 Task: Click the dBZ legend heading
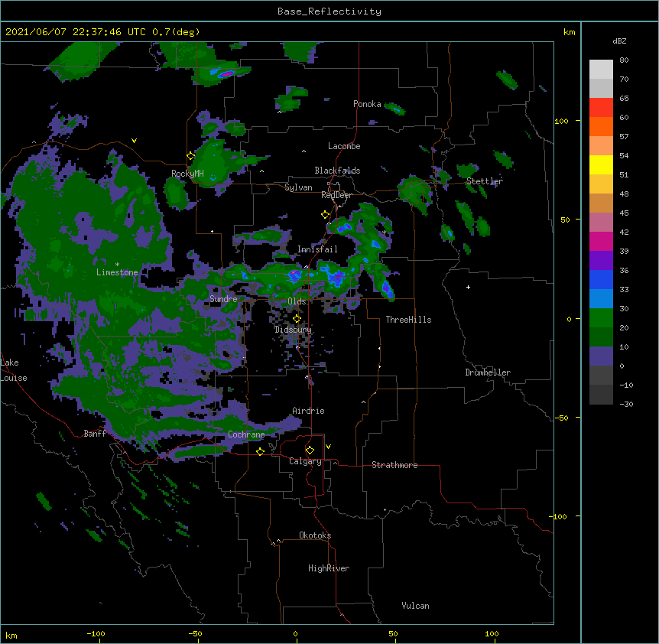(619, 41)
